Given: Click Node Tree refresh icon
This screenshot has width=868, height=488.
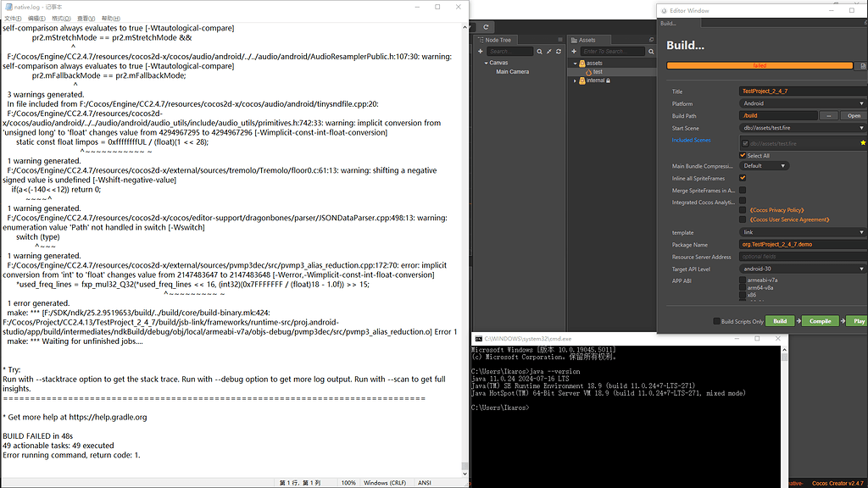Looking at the screenshot, I should (559, 52).
